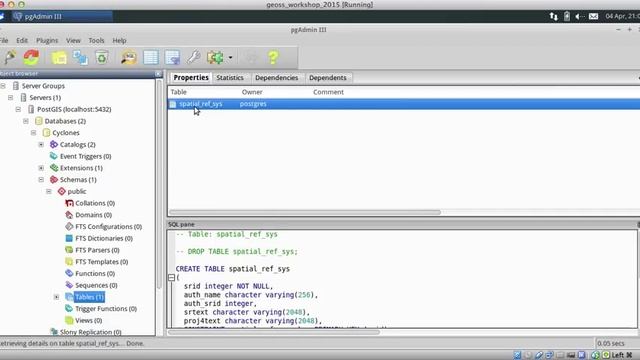Select Tables (1) in tree
The height and width of the screenshot is (360, 640).
coord(89,297)
